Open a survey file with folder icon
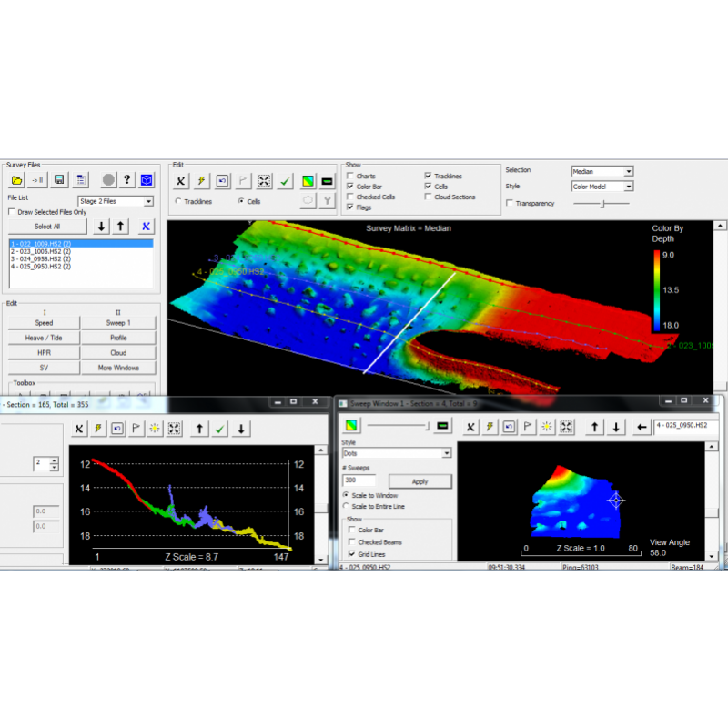The width and height of the screenshot is (728, 728). click(16, 179)
